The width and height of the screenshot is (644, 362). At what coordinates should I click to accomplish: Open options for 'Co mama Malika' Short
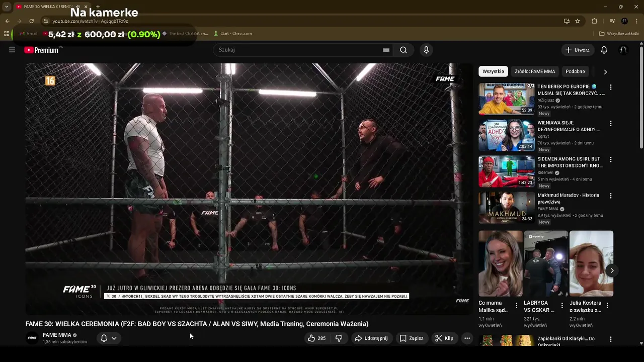[x=516, y=305]
